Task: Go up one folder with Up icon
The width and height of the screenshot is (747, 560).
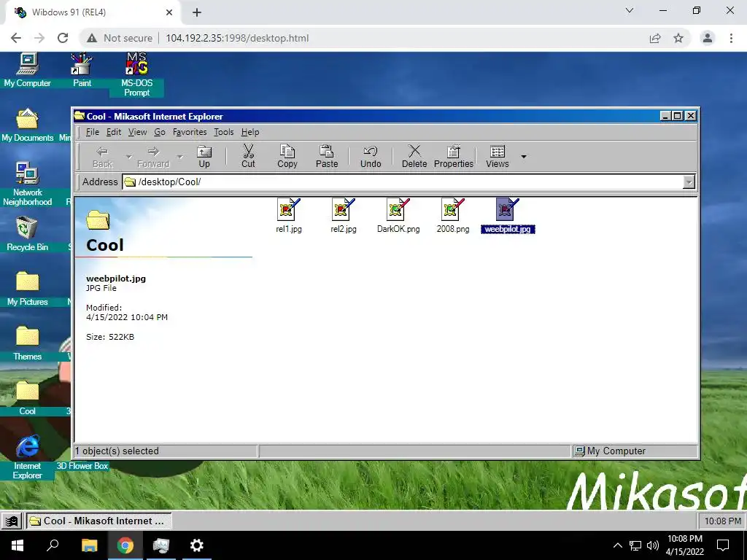Action: (x=204, y=157)
